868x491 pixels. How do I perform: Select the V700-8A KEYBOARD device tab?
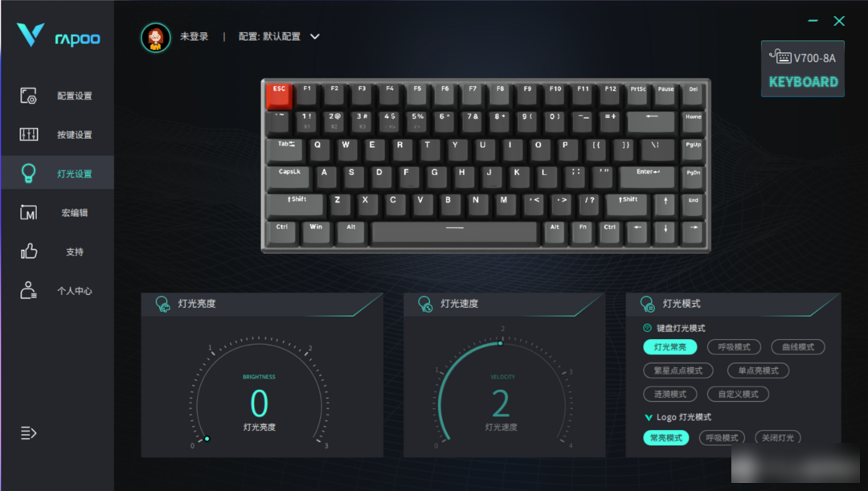point(803,68)
